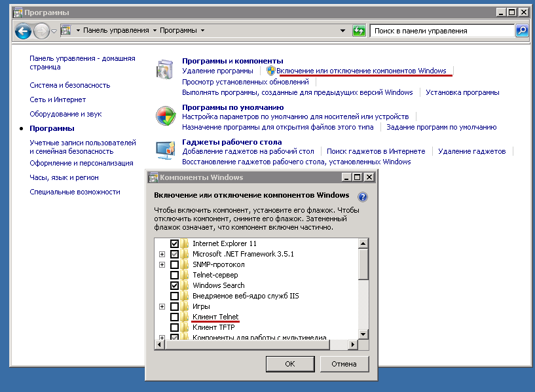The width and height of the screenshot is (535, 392).
Task: Enable the Игры checkbox
Action: point(174,306)
